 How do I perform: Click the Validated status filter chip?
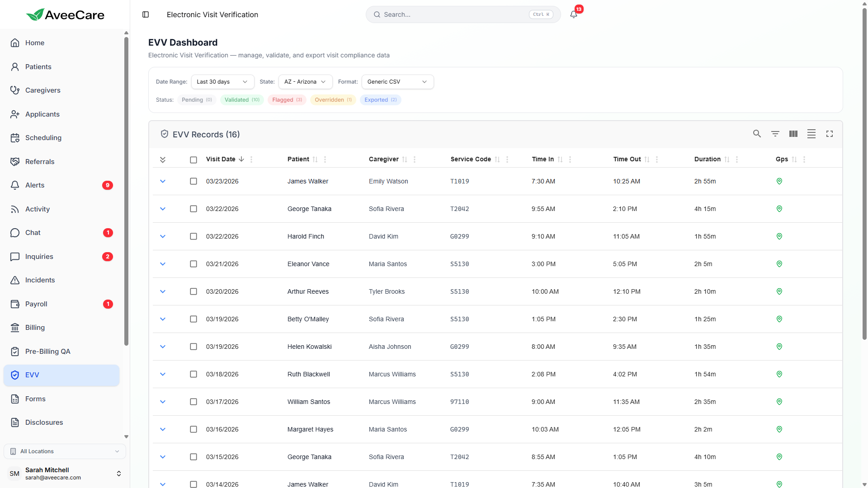[x=242, y=100]
